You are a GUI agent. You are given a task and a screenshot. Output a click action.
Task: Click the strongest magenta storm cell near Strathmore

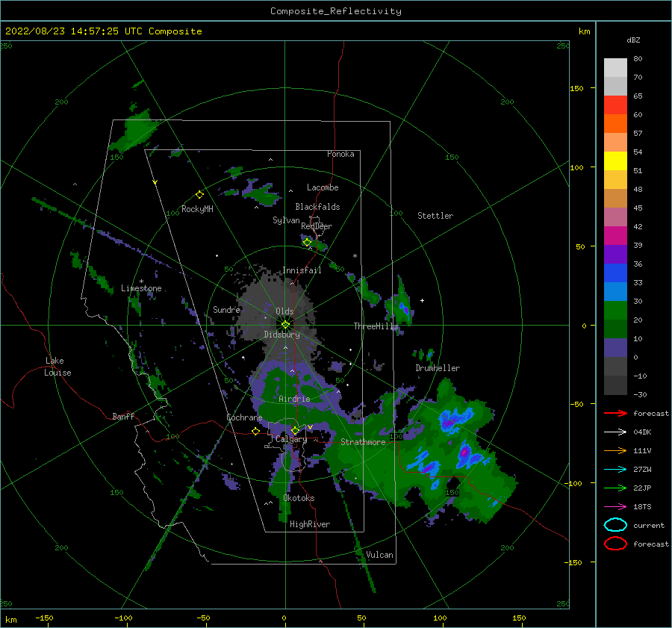pos(464,453)
